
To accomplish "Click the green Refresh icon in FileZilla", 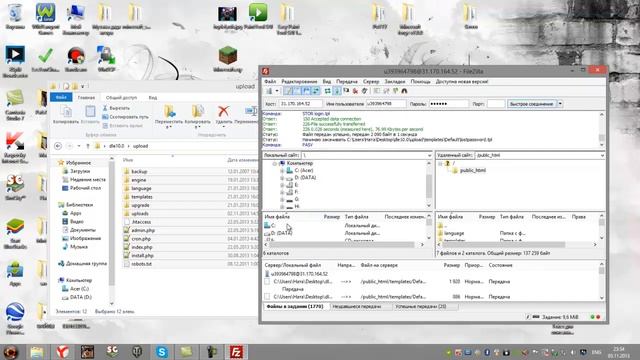I will [328, 91].
